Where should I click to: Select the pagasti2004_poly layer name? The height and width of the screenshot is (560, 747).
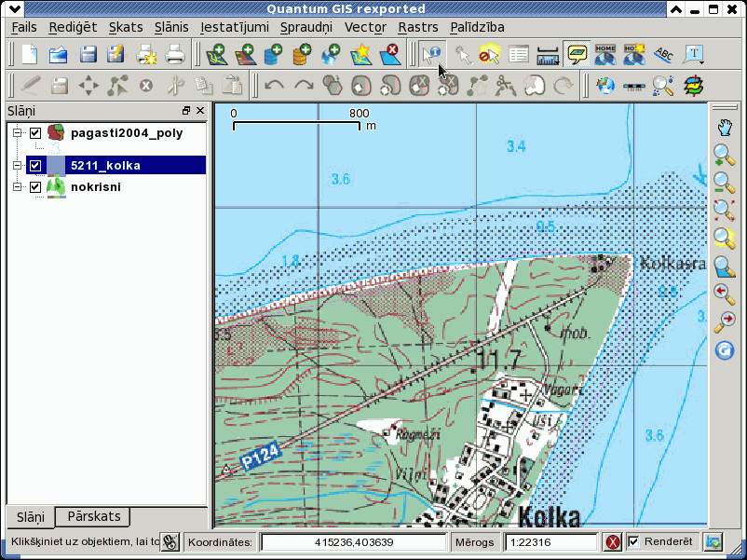pos(127,133)
